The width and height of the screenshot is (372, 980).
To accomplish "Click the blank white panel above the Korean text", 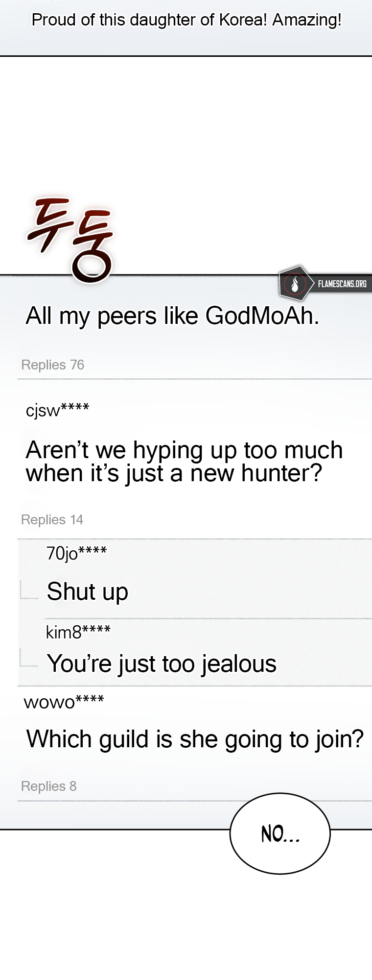I will [186, 122].
